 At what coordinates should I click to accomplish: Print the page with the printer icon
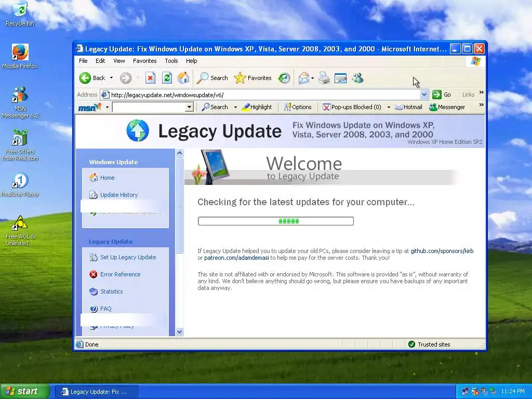tap(324, 78)
